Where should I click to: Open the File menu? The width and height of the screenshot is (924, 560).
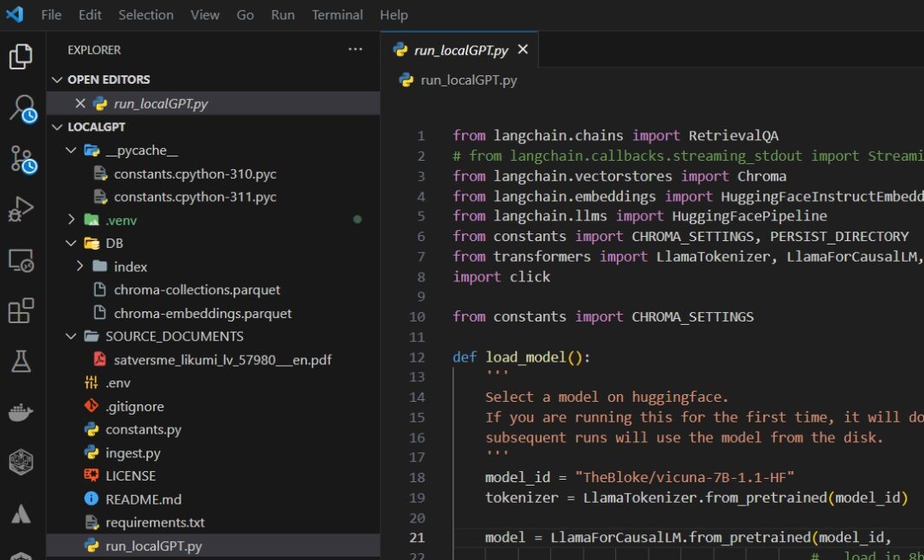click(x=51, y=15)
